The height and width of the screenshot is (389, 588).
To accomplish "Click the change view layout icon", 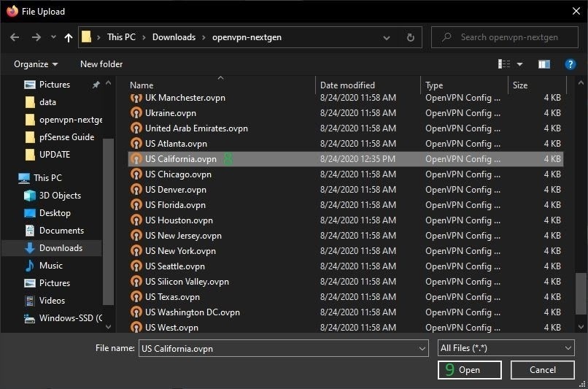I will 504,64.
